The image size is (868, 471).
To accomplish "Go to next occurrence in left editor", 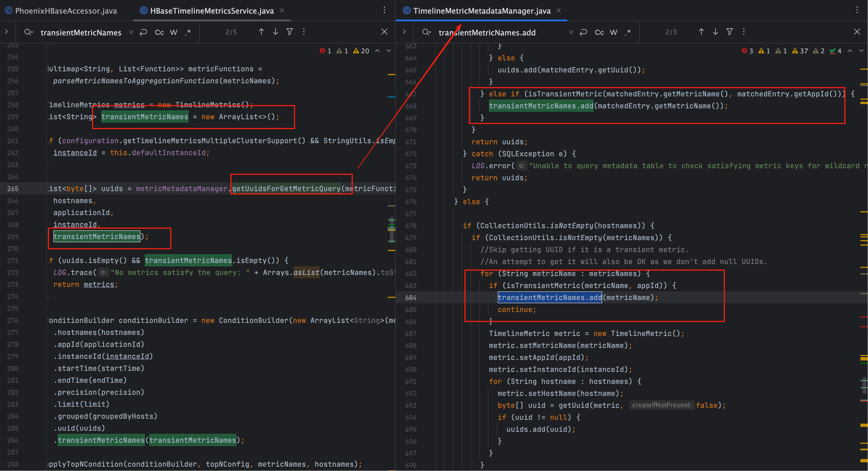I will tap(275, 32).
